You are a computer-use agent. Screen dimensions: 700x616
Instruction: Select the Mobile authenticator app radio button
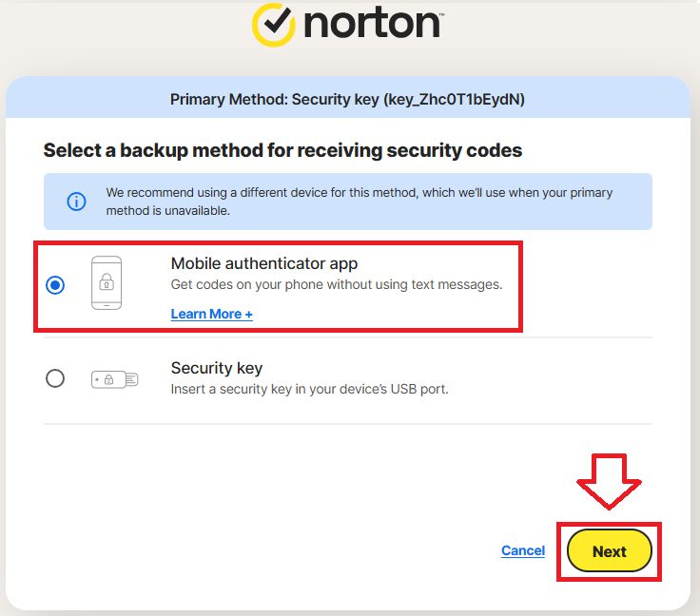point(55,285)
